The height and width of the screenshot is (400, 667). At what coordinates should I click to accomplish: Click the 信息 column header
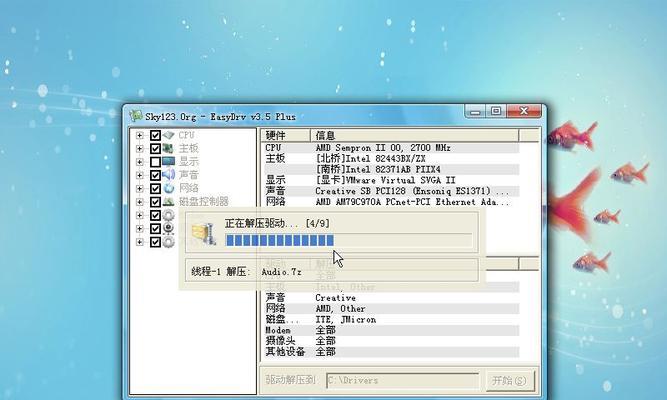click(415, 135)
